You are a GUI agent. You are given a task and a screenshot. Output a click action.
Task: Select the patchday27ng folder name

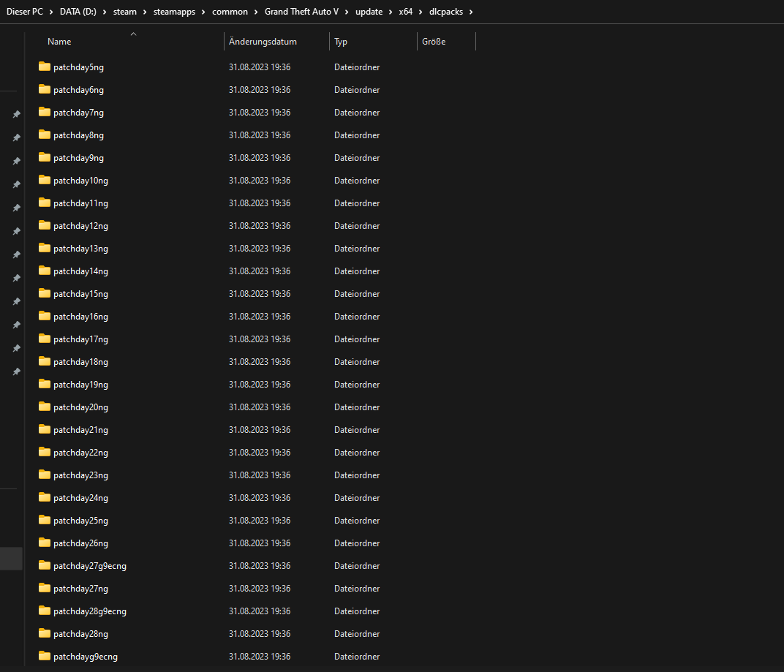[x=80, y=589]
